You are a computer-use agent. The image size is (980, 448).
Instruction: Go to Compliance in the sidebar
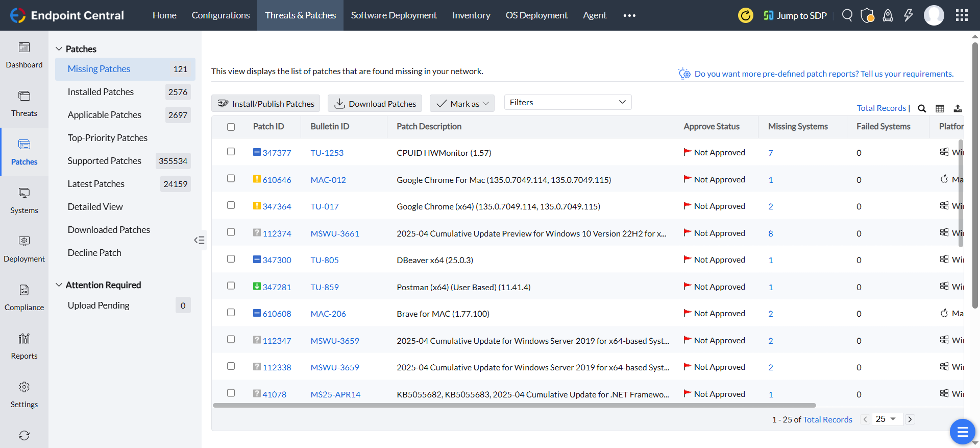(24, 297)
